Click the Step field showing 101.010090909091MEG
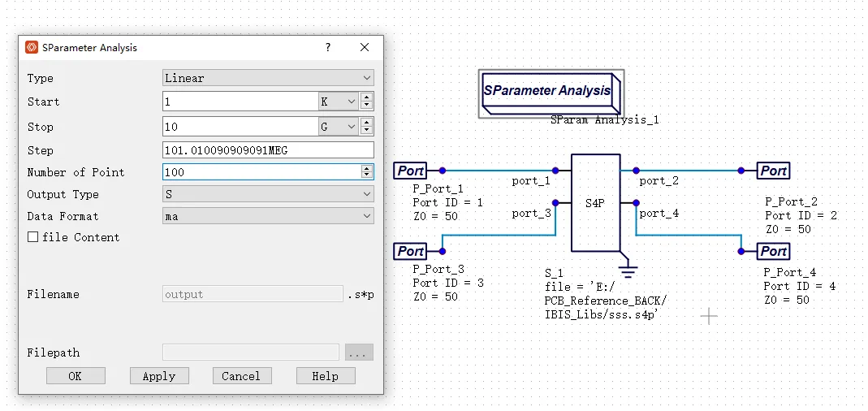This screenshot has height=411, width=868. [x=268, y=150]
